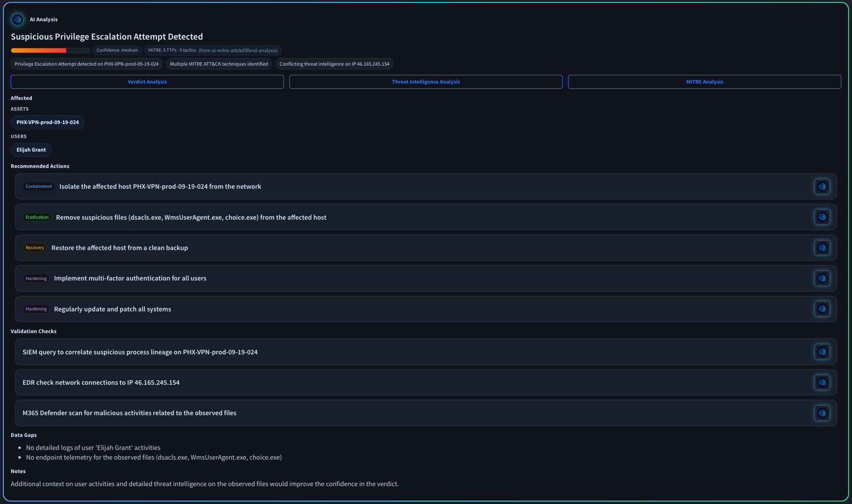Viewport: 852px width, 504px height.
Task: Click AI icon for the EDR network connections check
Action: coord(822,382)
